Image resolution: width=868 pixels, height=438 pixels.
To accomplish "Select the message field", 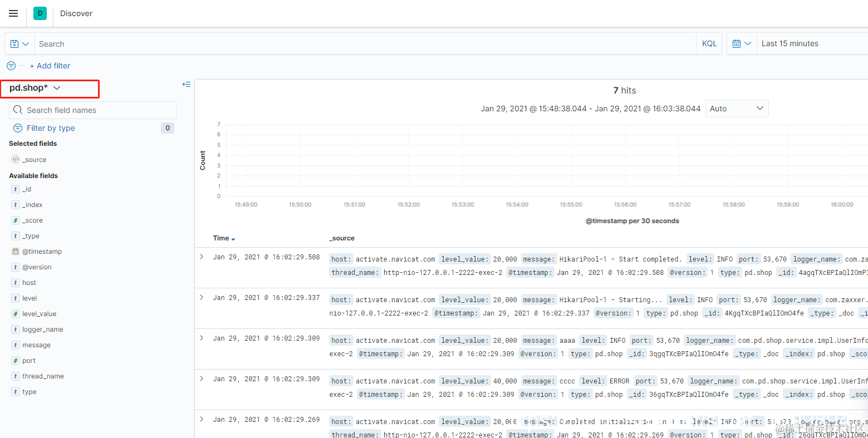I will (x=36, y=345).
